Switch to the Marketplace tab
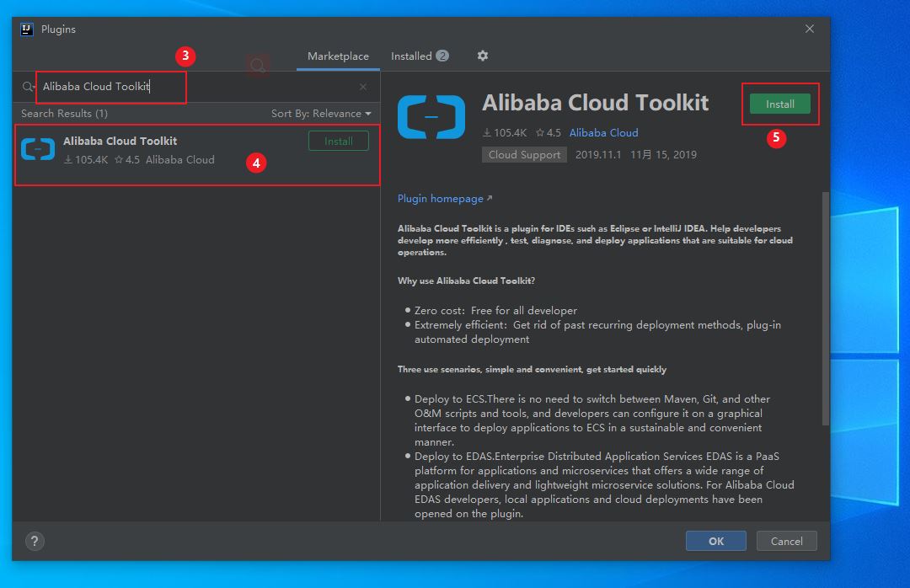 click(x=338, y=56)
